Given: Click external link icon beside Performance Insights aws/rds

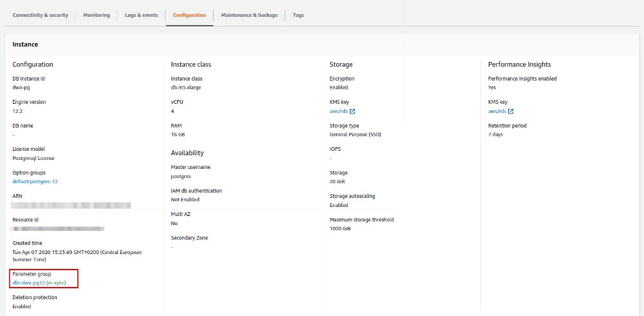Looking at the screenshot, I should click(x=511, y=112).
